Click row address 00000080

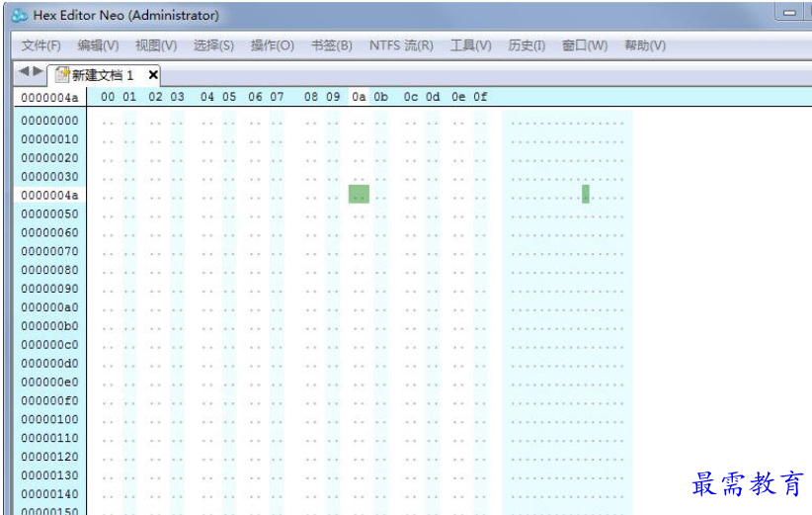49,270
